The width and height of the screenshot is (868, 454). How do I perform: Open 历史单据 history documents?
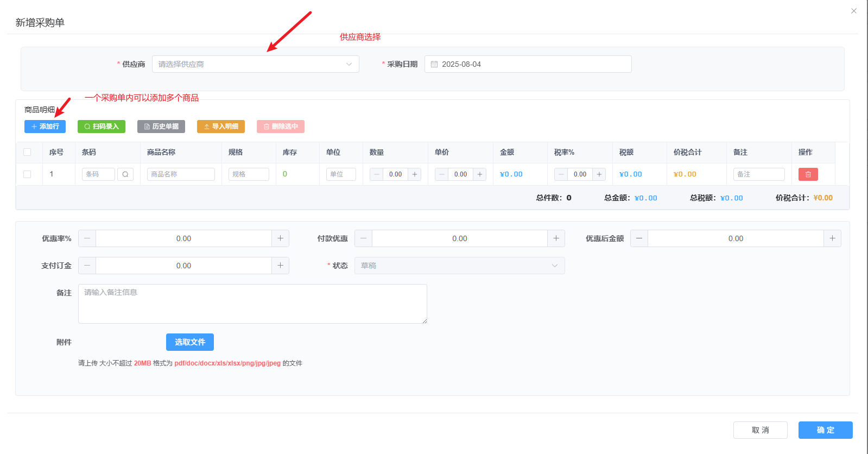tap(161, 127)
